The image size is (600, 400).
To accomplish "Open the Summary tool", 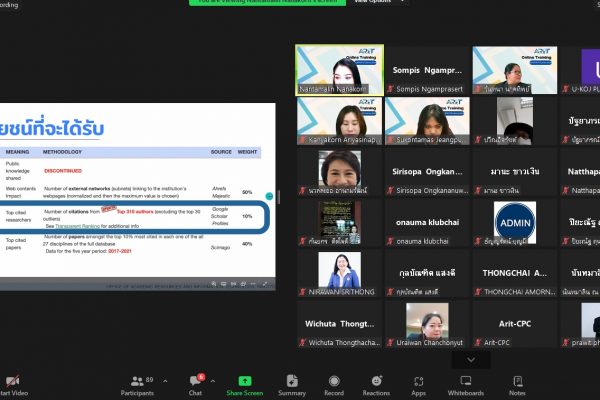I will (x=292, y=385).
